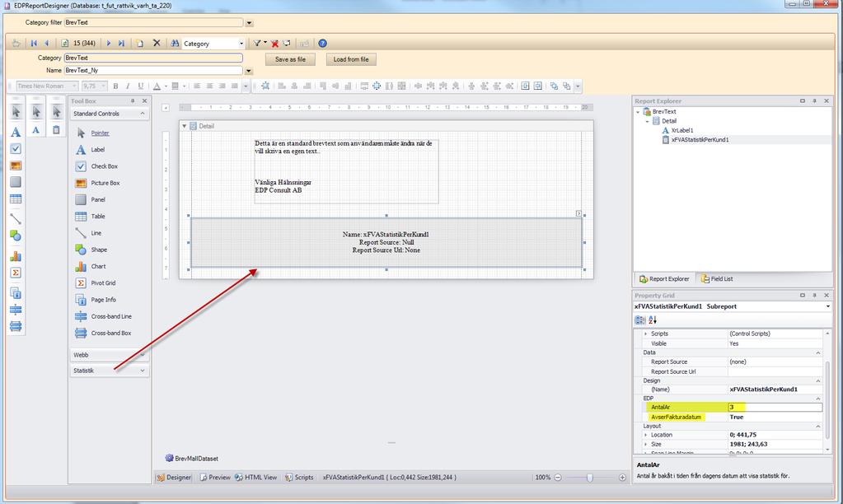This screenshot has width=843, height=504.
Task: Expand the Webb toolbox group
Action: pos(143,355)
